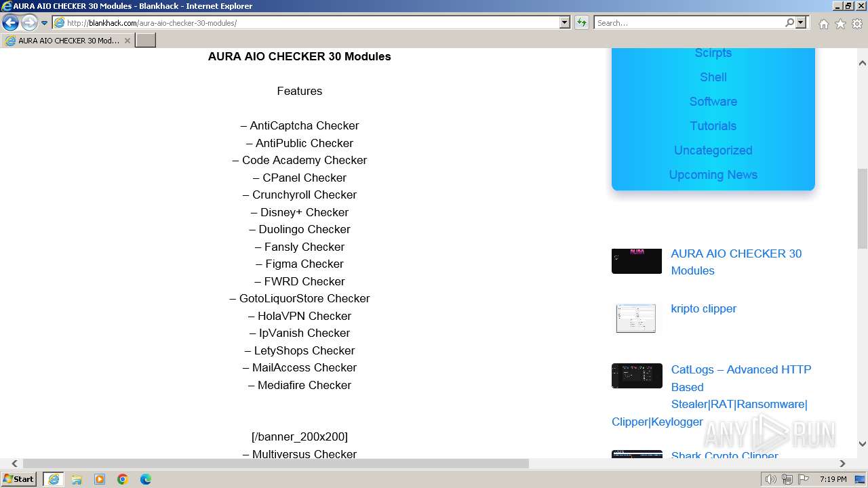
Task: Click the search magnifier icon
Action: click(x=789, y=23)
